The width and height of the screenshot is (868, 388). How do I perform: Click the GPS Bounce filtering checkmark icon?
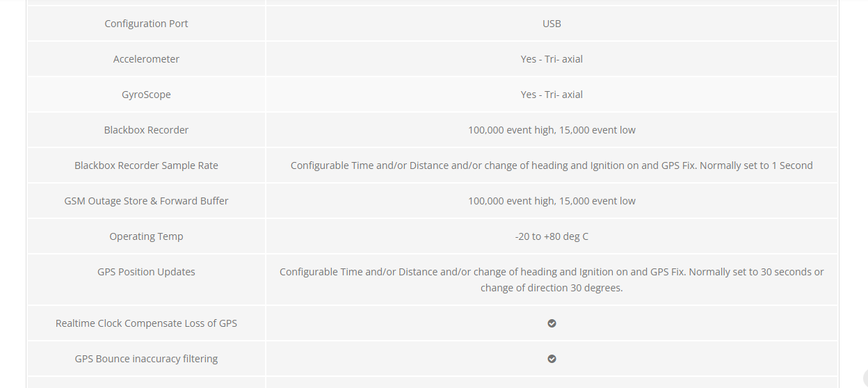click(x=552, y=359)
